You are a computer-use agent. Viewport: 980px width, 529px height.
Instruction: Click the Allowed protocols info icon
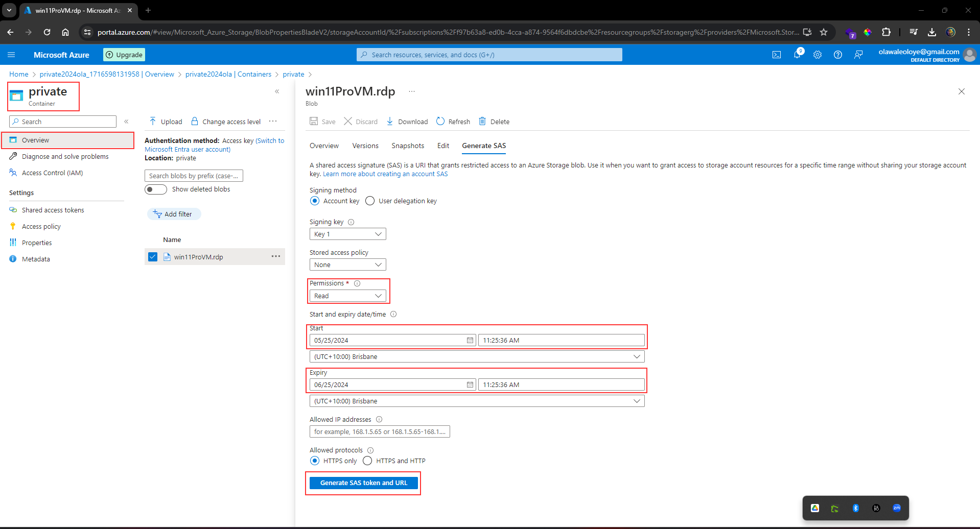tap(370, 450)
